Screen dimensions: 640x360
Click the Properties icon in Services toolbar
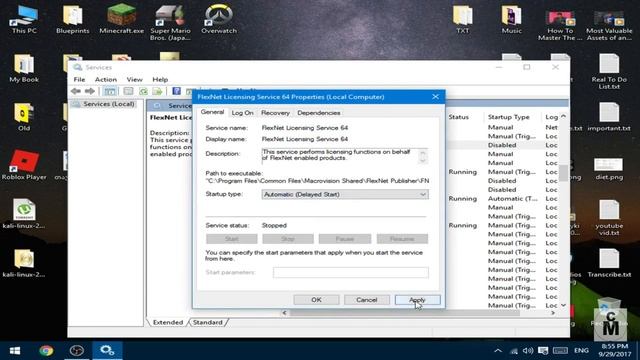(128, 91)
